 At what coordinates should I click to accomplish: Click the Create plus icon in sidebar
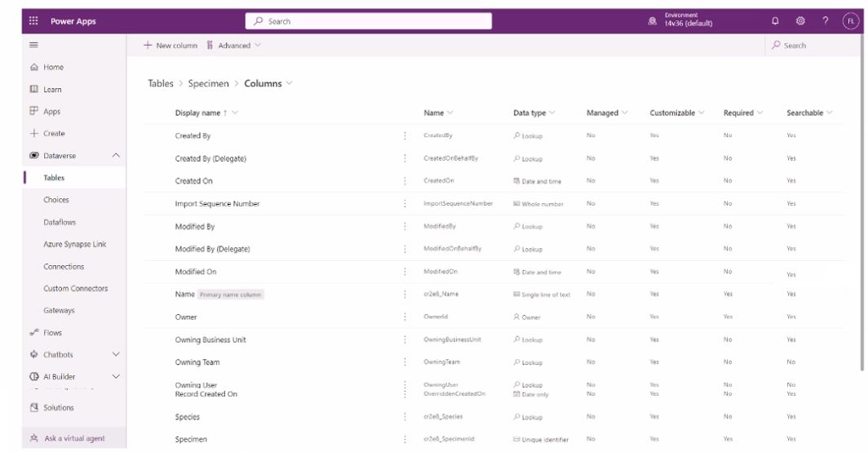[x=33, y=133]
